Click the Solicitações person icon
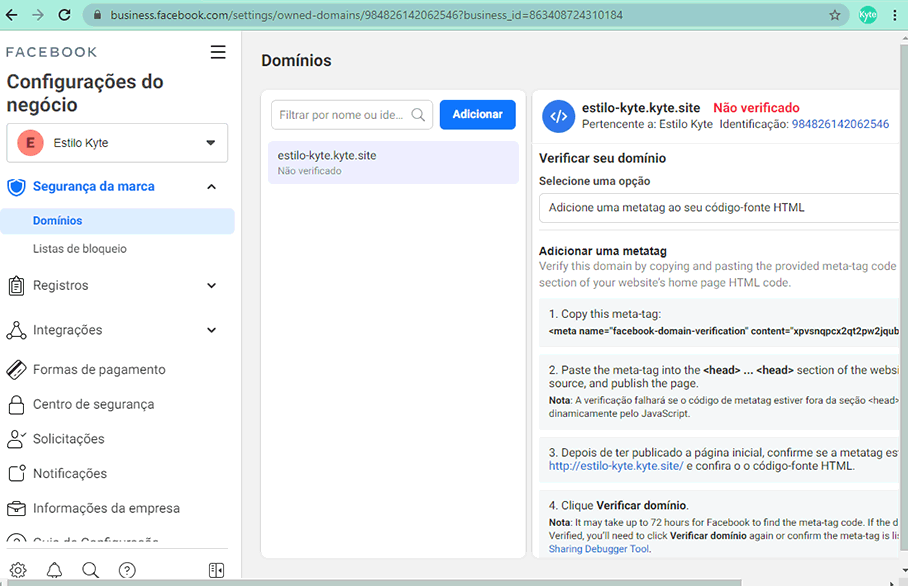 click(16, 439)
